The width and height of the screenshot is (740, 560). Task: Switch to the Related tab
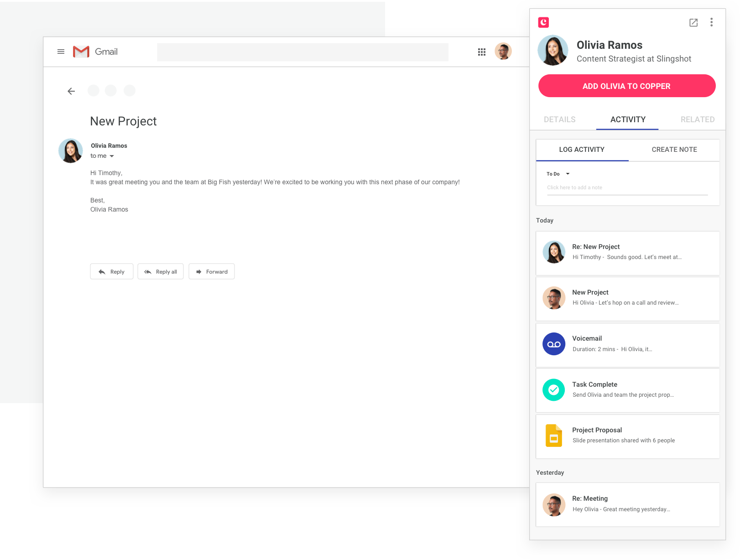(698, 119)
